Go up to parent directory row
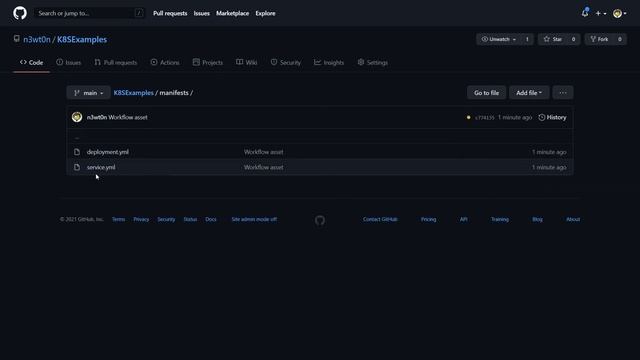The image size is (640, 360). click(320, 137)
